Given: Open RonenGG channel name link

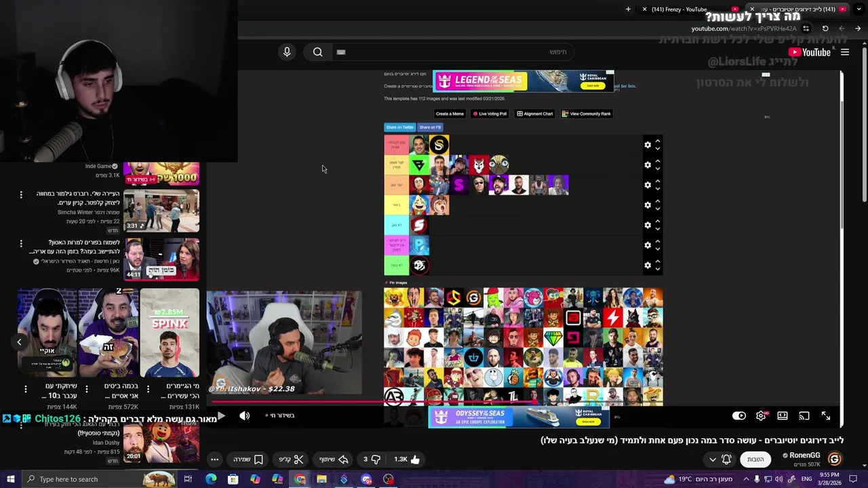Looking at the screenshot, I should click(x=804, y=455).
